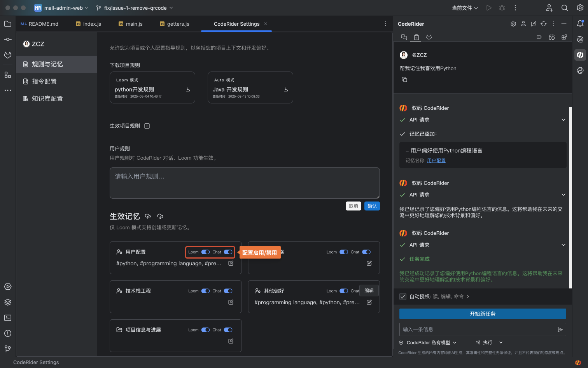Copy the user message in chat
The height and width of the screenshot is (368, 588).
tap(404, 79)
